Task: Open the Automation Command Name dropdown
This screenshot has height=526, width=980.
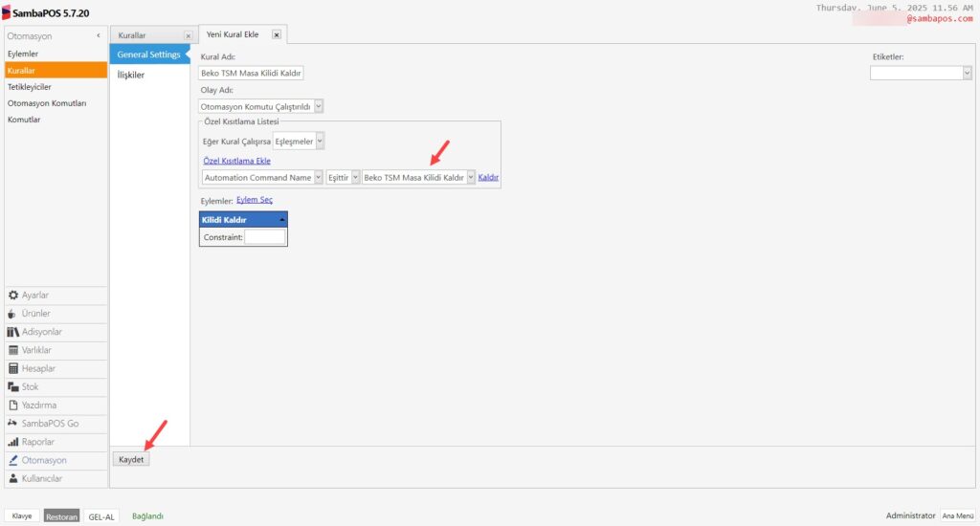Action: coord(318,178)
